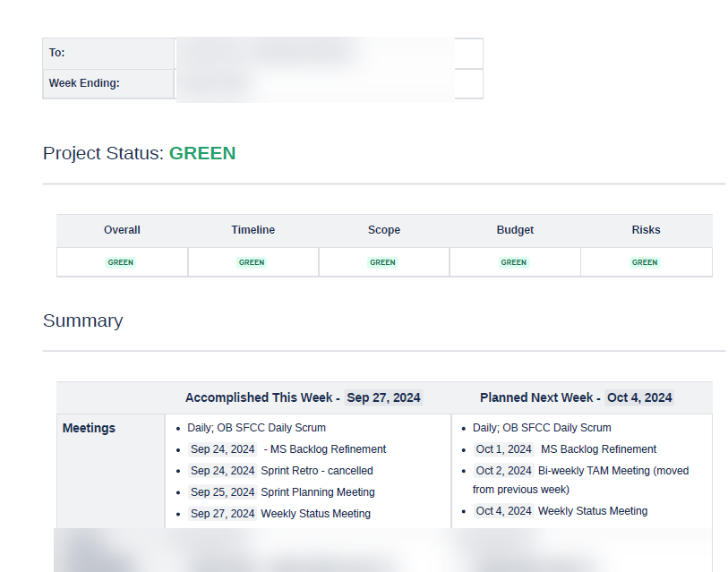Click the Oct 2, 2024 date chip

[504, 471]
